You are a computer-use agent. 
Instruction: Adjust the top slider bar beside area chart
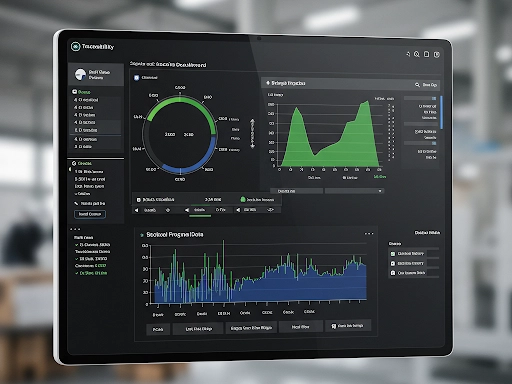(420, 98)
